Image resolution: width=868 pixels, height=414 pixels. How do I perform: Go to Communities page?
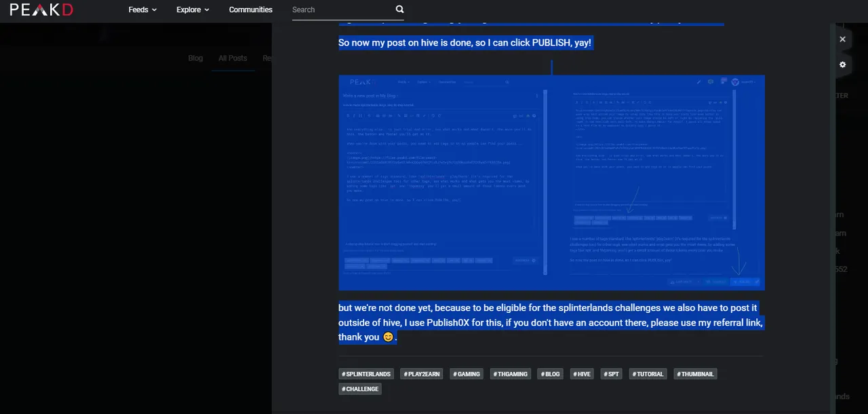coord(250,10)
